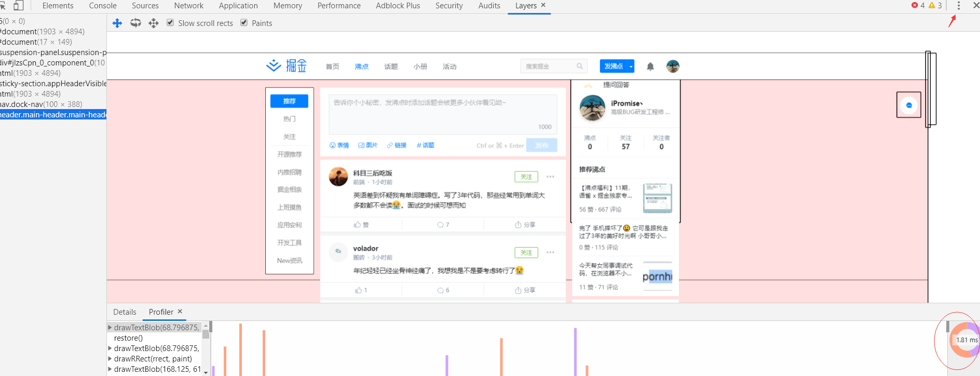Open dropdown arrow beside 发沸点 button
Viewport: 980px width, 376px height.
point(631,66)
